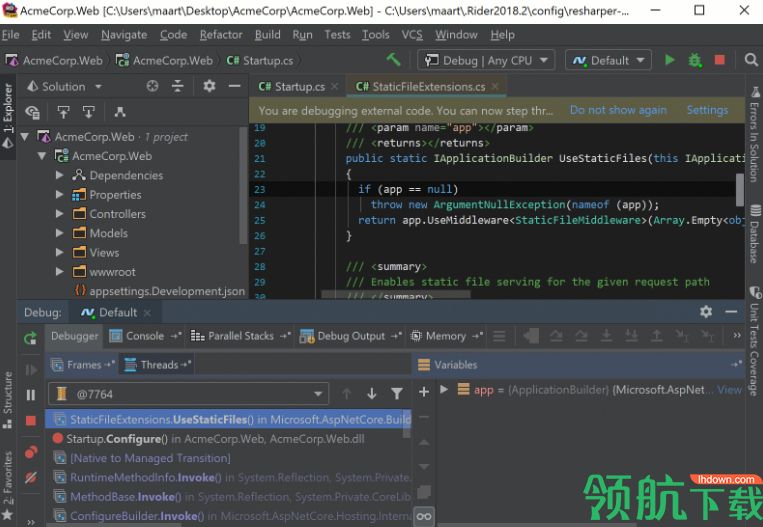This screenshot has height=527, width=763.
Task: Close the Default debug session tab
Action: tap(147, 313)
